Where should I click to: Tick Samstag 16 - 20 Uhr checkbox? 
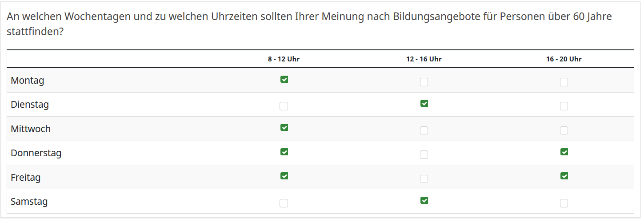564,203
